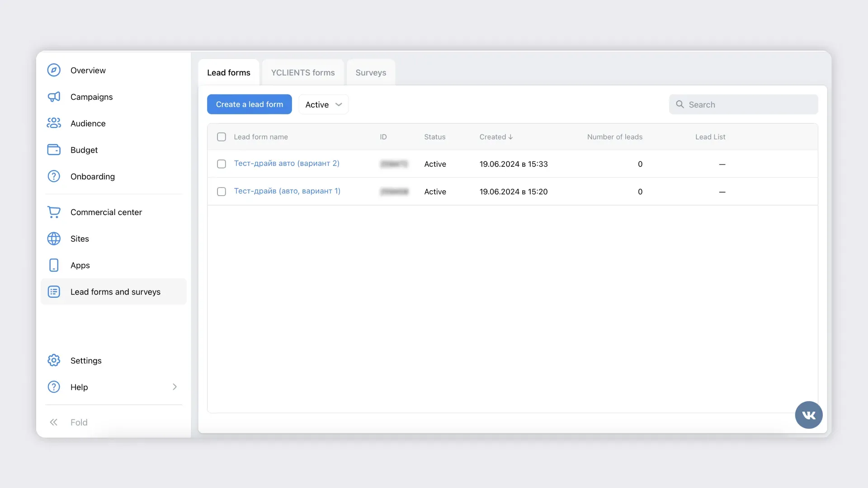Open Тест-драйв авто (вариант 2) link
The width and height of the screenshot is (868, 488).
coord(286,164)
